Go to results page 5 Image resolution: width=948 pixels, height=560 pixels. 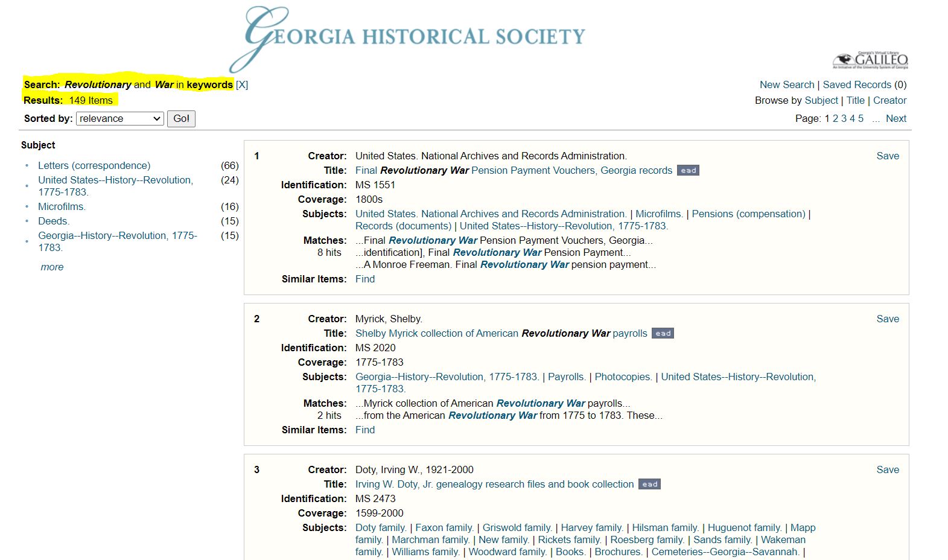coord(861,118)
